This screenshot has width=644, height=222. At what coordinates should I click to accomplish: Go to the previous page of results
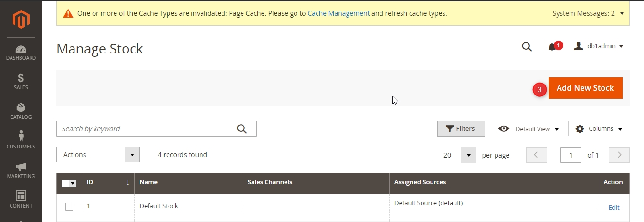point(536,155)
